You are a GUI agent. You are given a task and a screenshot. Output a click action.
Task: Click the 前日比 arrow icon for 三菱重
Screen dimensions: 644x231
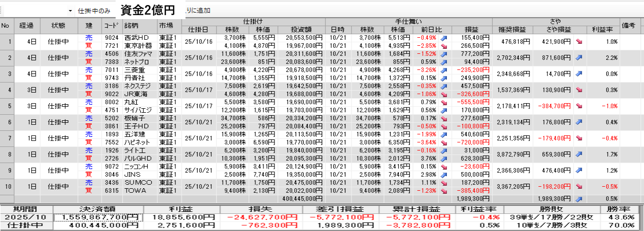tap(444, 70)
